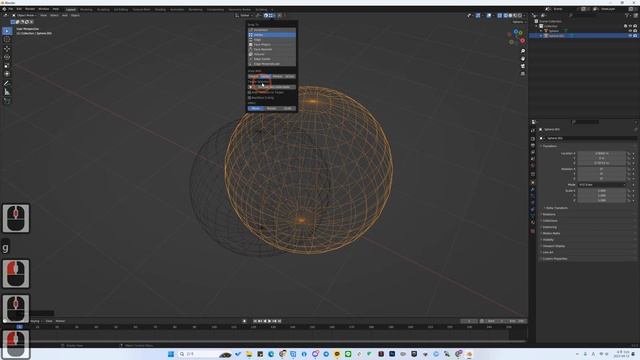The image size is (640, 360).
Task: Set Snap With to Closest
Action: (x=253, y=76)
